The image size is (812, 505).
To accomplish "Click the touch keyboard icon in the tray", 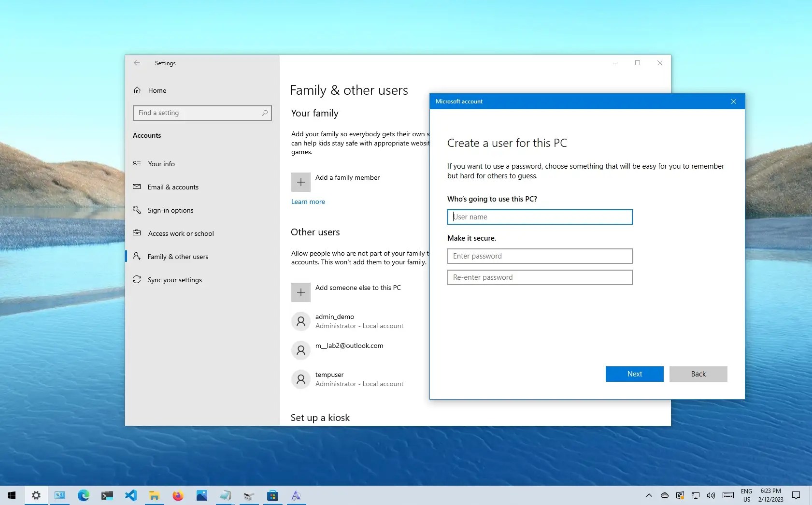I will pyautogui.click(x=727, y=495).
